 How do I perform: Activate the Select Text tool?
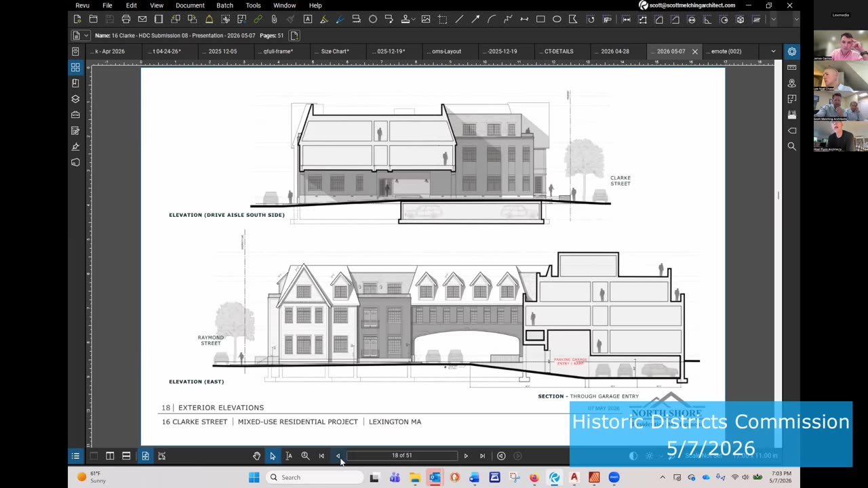pyautogui.click(x=289, y=456)
